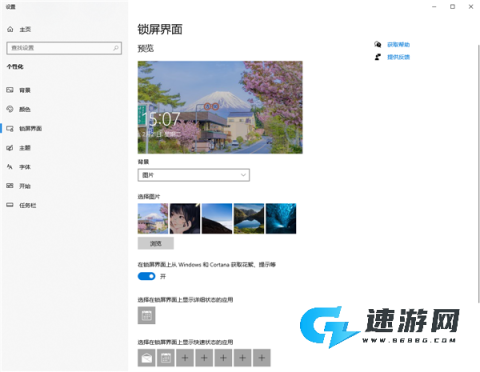
Task: Click the last plus quick status slot
Action: point(262,358)
